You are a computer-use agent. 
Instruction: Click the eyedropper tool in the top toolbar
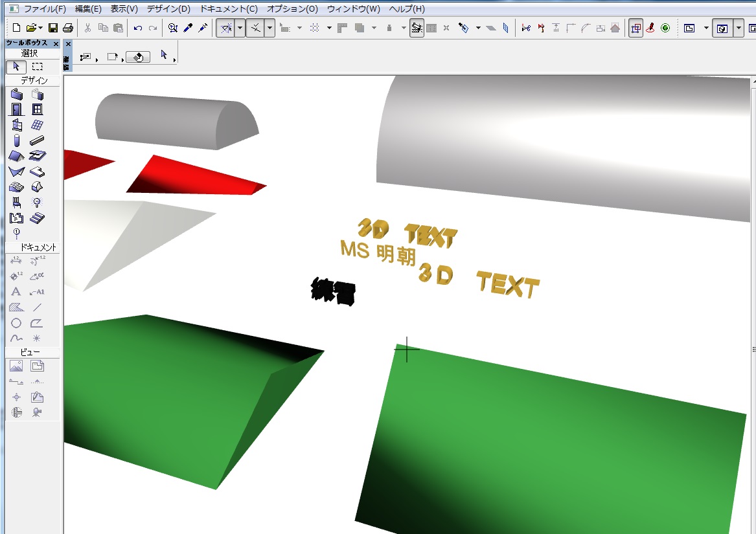(187, 28)
